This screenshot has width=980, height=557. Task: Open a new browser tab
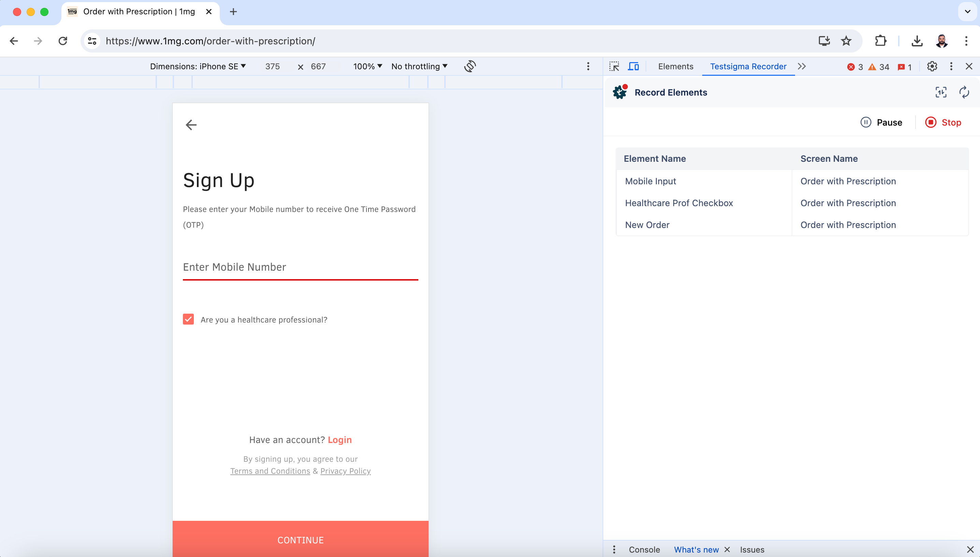(233, 12)
